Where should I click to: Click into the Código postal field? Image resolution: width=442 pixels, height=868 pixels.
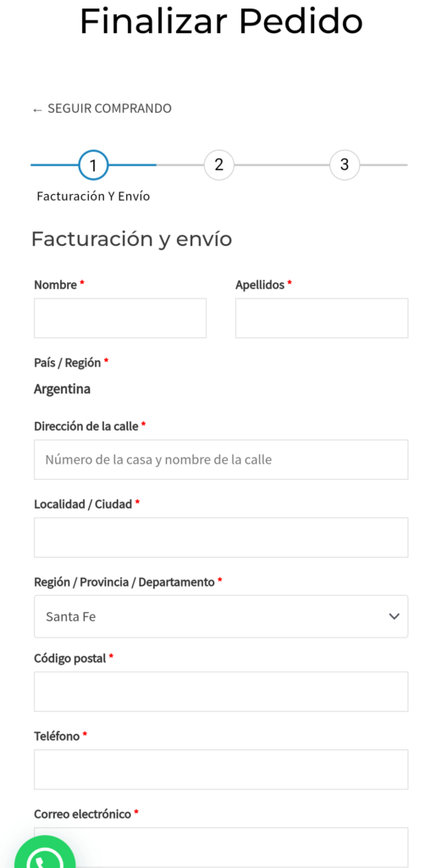point(221,692)
